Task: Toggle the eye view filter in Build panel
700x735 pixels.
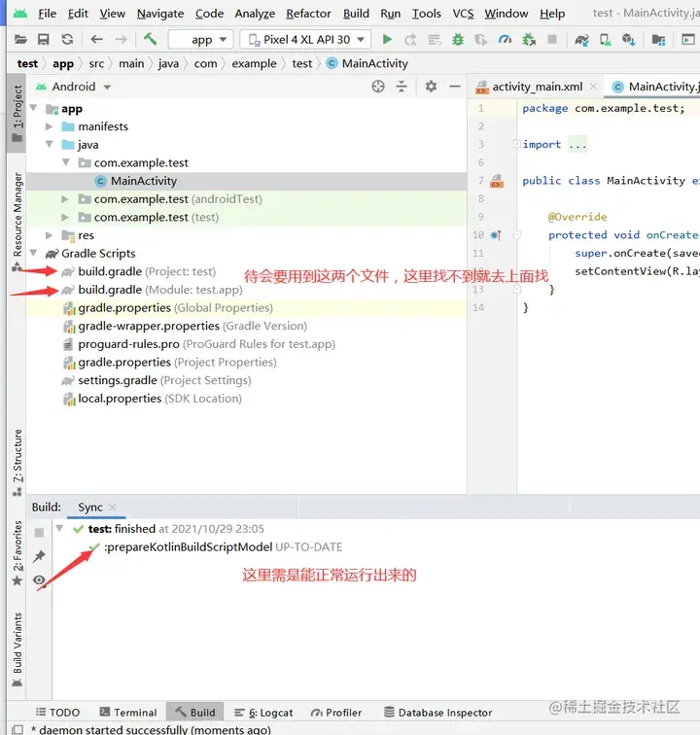Action: pos(40,579)
